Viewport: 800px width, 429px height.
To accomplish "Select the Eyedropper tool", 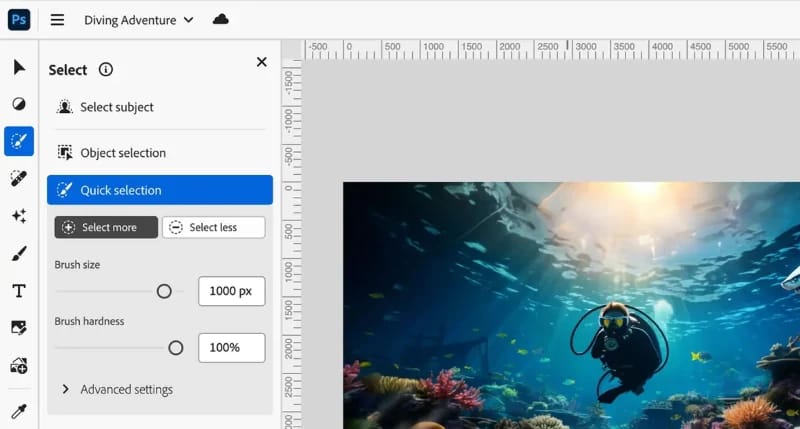I will click(19, 411).
